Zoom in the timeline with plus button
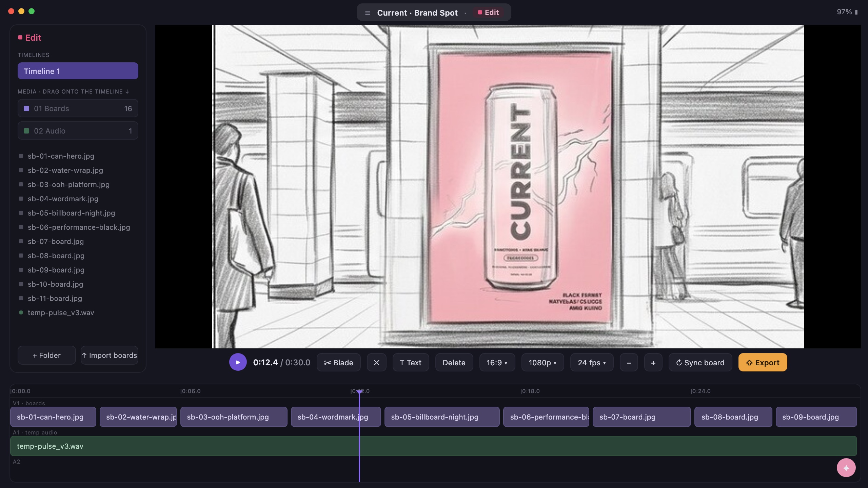The height and width of the screenshot is (488, 868). pos(653,363)
